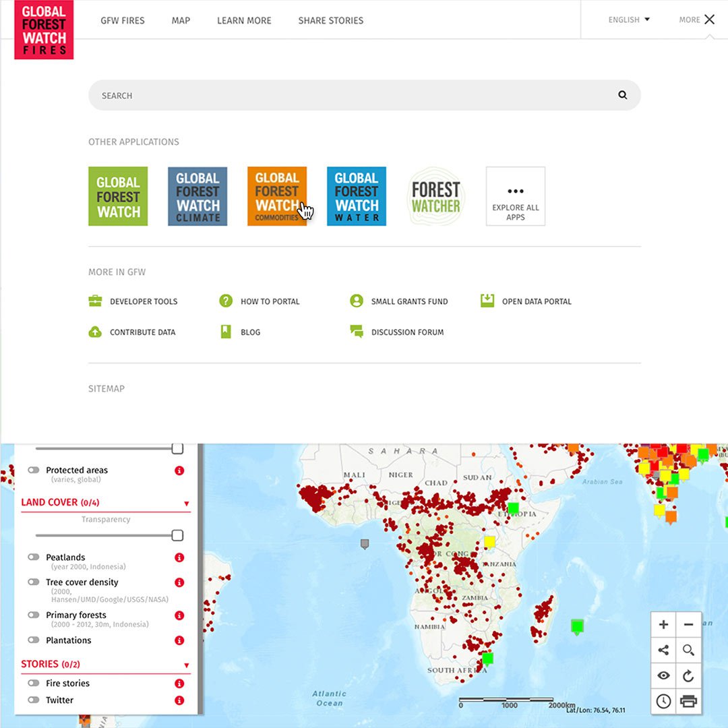Show info for Protected areas layer
The height and width of the screenshot is (728, 728).
179,471
